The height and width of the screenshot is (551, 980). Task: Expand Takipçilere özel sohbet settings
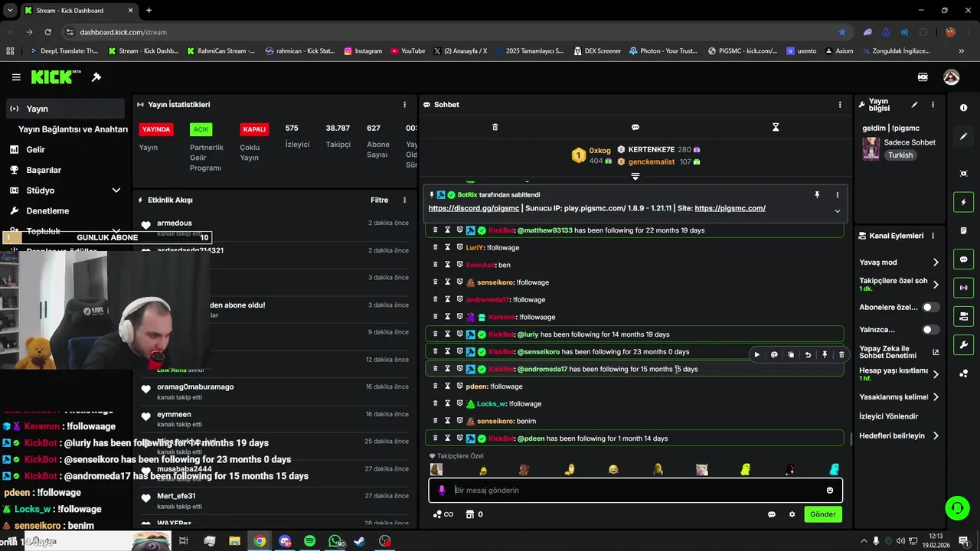coord(936,285)
